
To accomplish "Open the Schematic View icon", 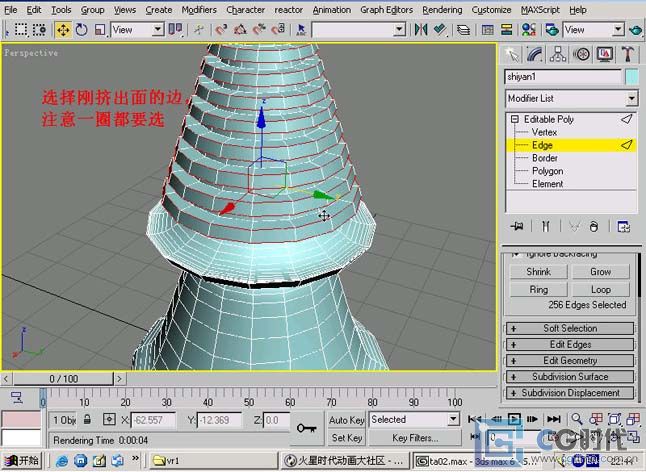I will (506, 30).
